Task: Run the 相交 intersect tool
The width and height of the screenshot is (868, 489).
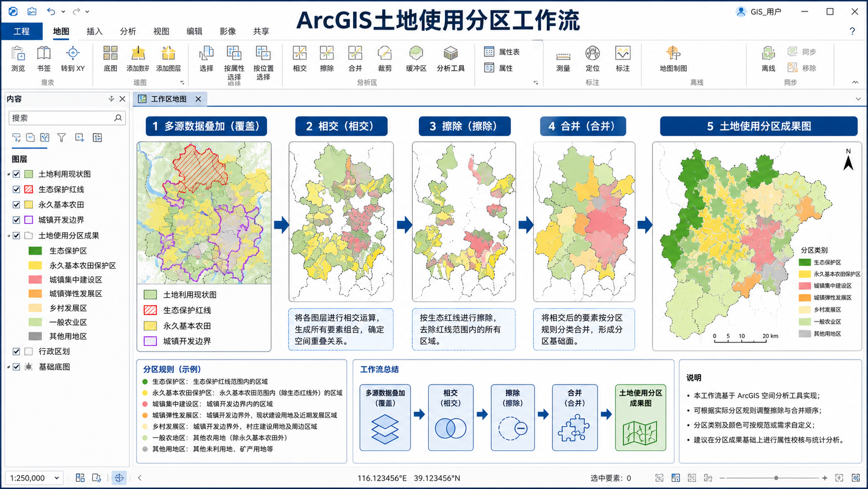Action: (x=300, y=58)
